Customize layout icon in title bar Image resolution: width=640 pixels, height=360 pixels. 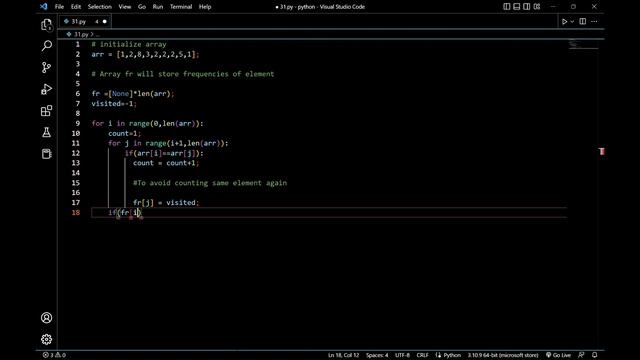pos(537,7)
